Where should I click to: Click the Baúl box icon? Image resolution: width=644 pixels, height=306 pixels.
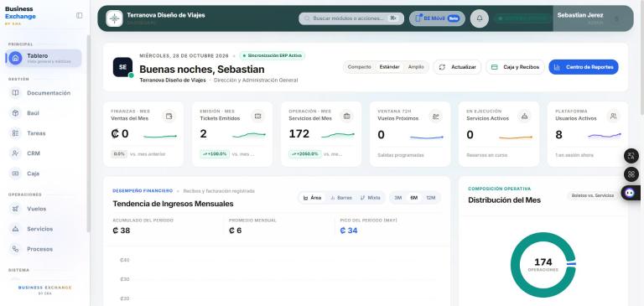15,113
